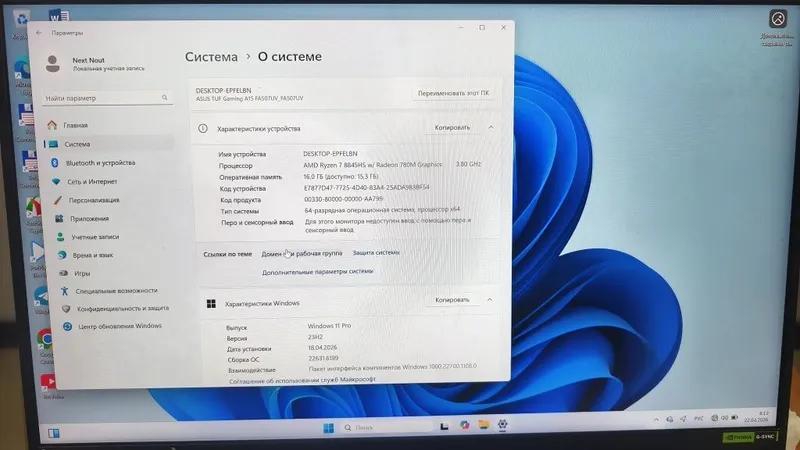
Task: Open Центр обновления Windows
Action: [x=119, y=326]
